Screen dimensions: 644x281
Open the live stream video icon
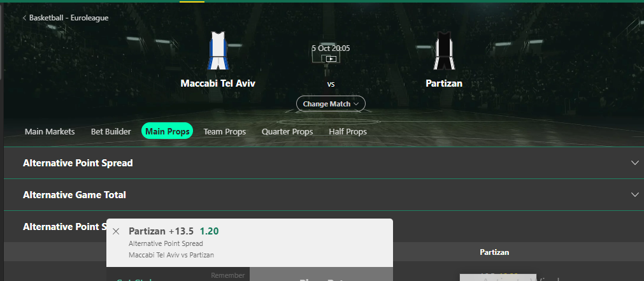click(x=331, y=59)
